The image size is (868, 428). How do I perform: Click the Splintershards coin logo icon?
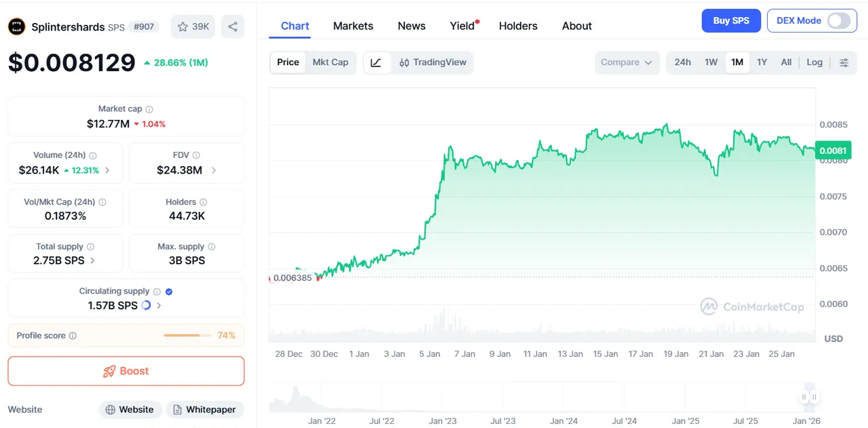tap(16, 26)
